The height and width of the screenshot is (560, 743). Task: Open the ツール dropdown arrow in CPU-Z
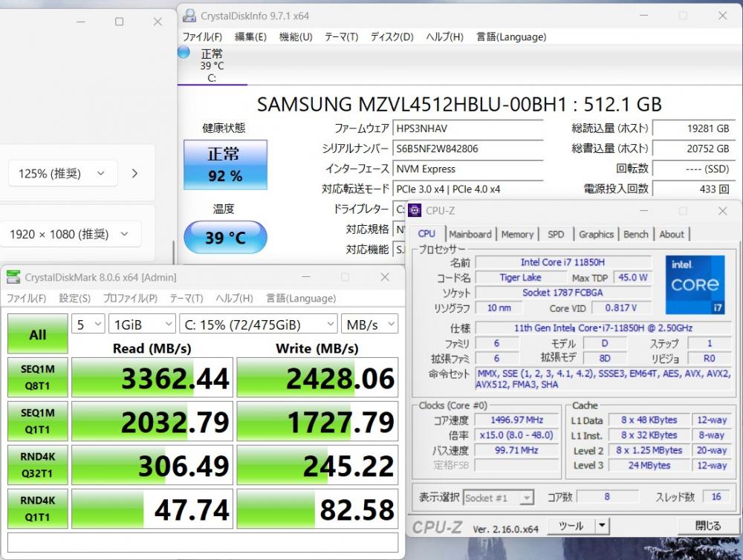click(602, 526)
